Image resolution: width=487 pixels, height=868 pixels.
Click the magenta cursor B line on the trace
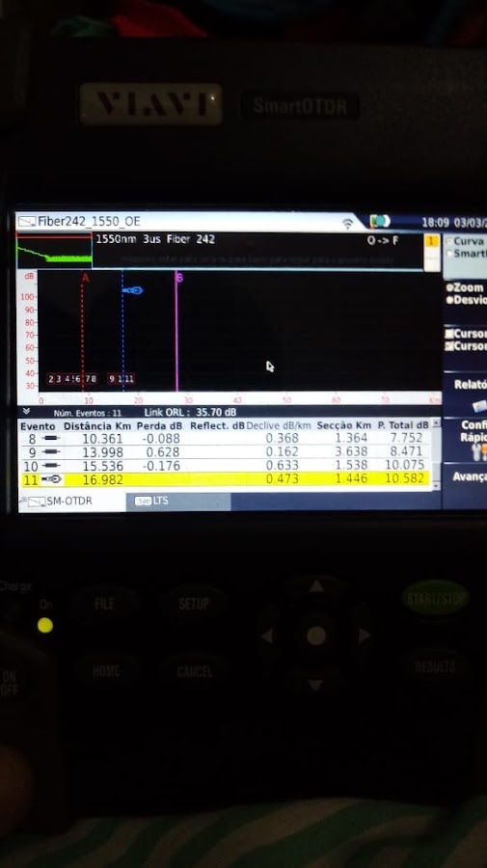tap(176, 332)
